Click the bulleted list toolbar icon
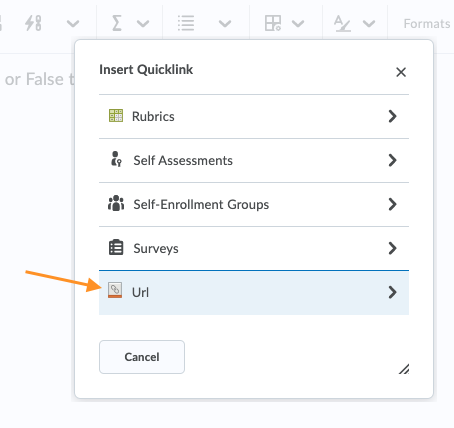 [x=186, y=23]
